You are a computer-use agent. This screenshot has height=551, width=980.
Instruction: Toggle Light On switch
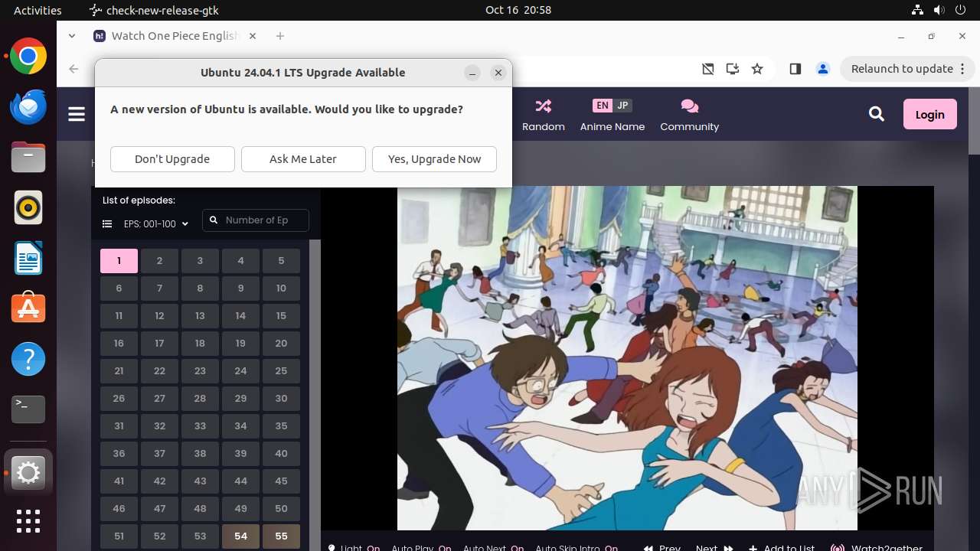(x=354, y=548)
